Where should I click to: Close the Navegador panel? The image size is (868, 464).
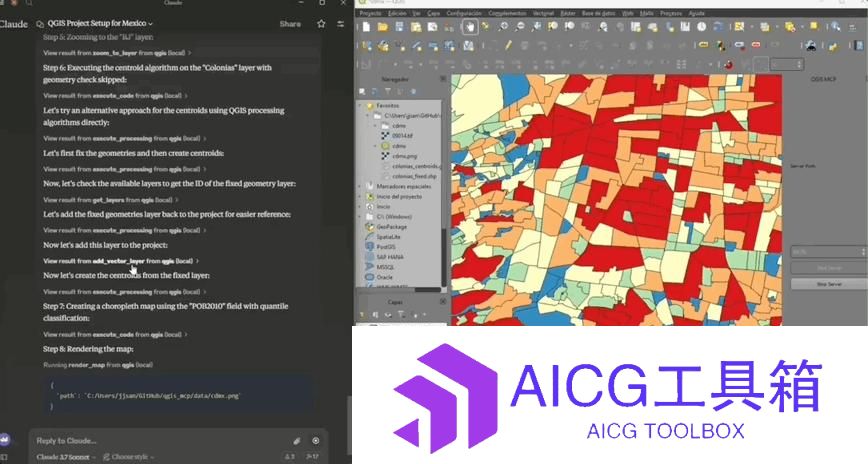pos(443,79)
